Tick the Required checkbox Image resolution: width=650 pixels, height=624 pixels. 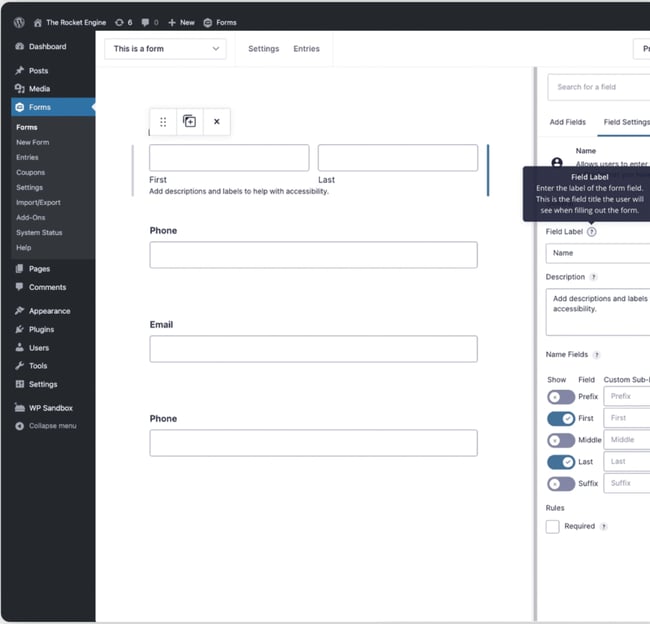tap(552, 526)
